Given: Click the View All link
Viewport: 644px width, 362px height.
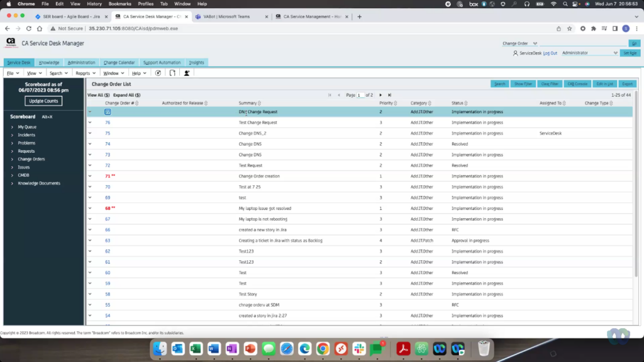Looking at the screenshot, I should coord(99,95).
